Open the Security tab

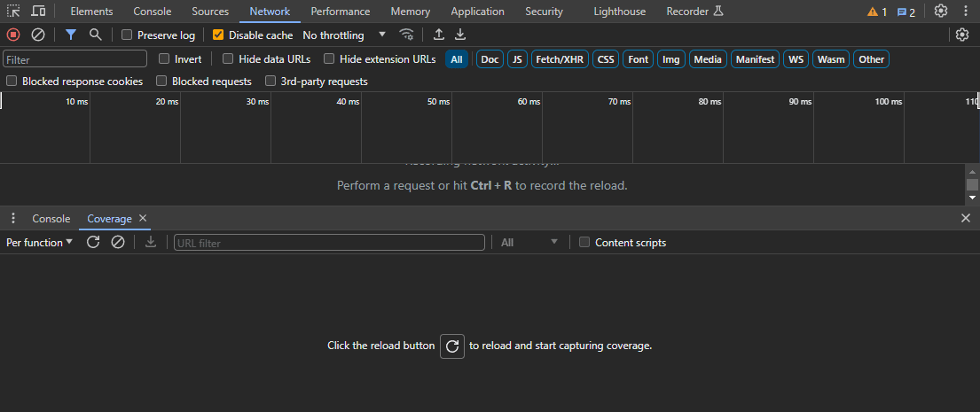point(544,12)
